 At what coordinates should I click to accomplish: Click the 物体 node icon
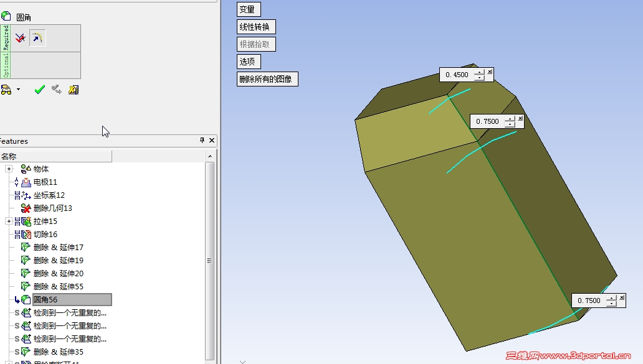pyautogui.click(x=26, y=169)
